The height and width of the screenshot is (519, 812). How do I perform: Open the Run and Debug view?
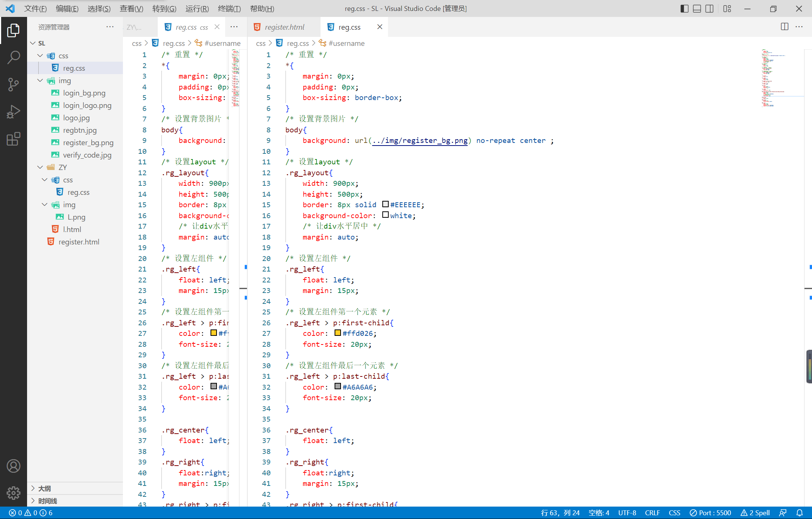pyautogui.click(x=14, y=112)
